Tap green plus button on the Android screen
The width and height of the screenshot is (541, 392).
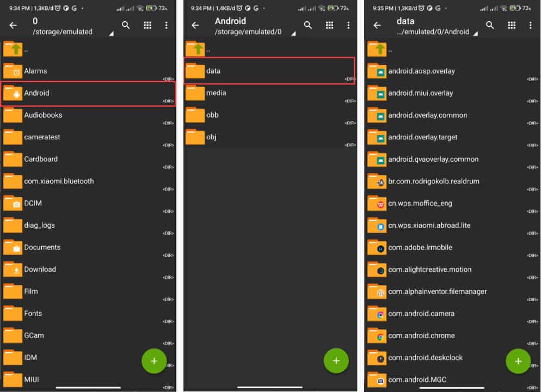(336, 360)
